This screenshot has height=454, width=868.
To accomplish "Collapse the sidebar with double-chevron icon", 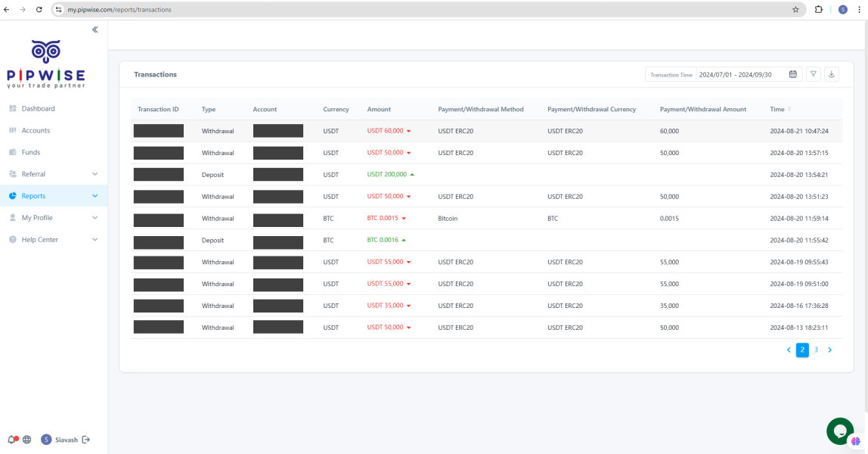I will (x=95, y=30).
